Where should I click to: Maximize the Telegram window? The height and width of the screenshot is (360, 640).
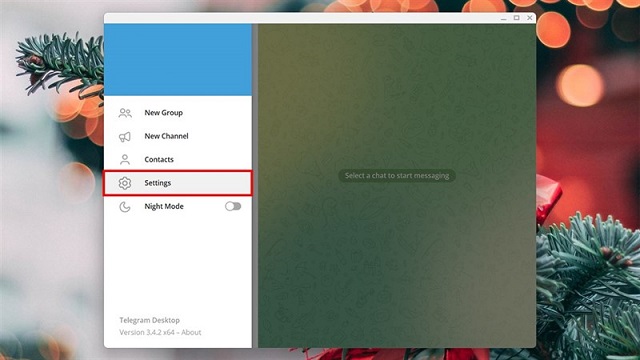516,18
